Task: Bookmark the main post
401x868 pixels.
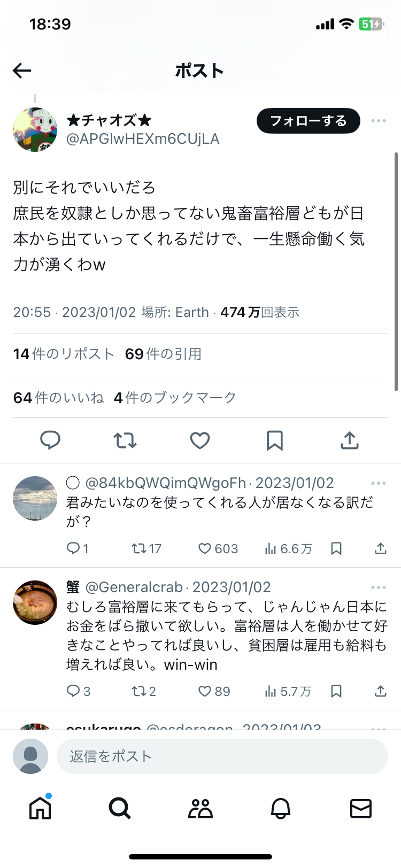Action: (x=275, y=440)
